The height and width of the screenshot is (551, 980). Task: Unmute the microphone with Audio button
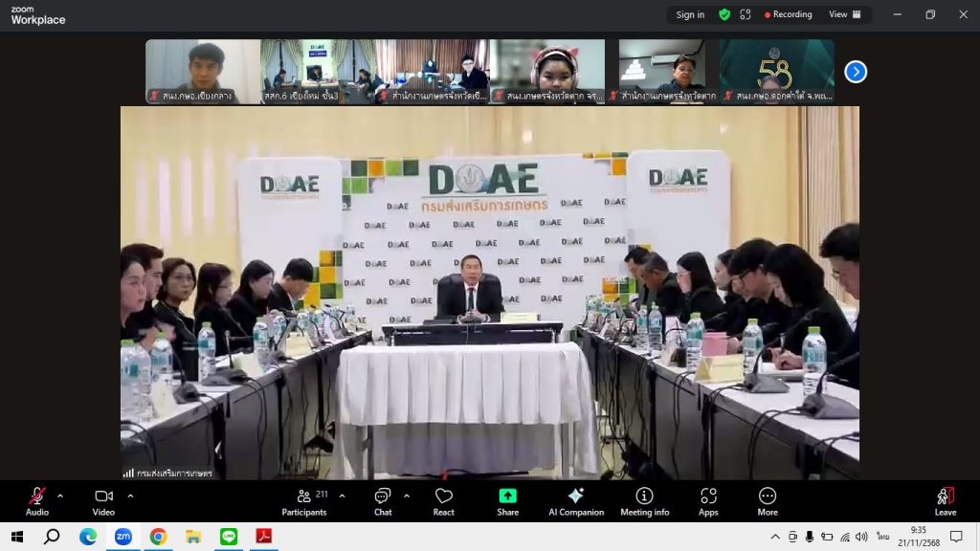tap(37, 501)
